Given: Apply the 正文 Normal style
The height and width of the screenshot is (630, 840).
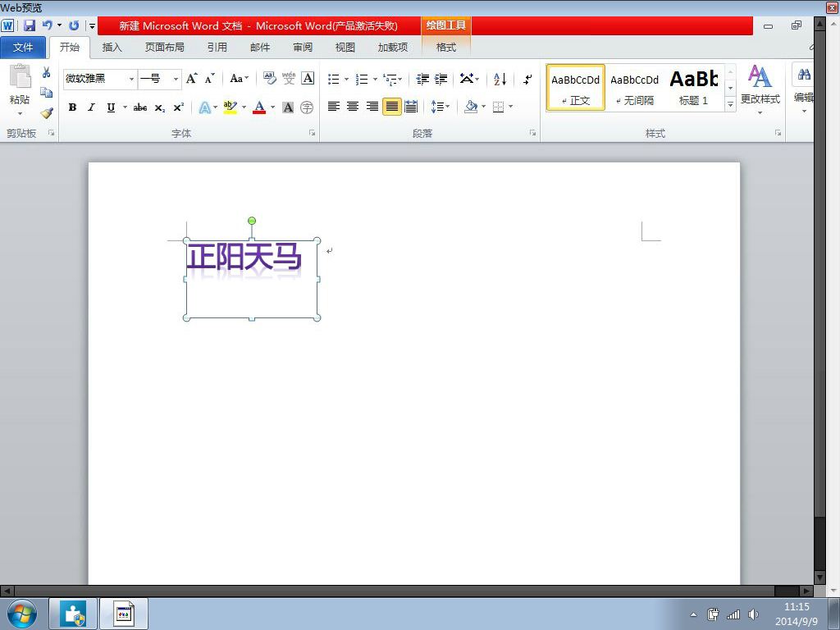Looking at the screenshot, I should pyautogui.click(x=576, y=88).
